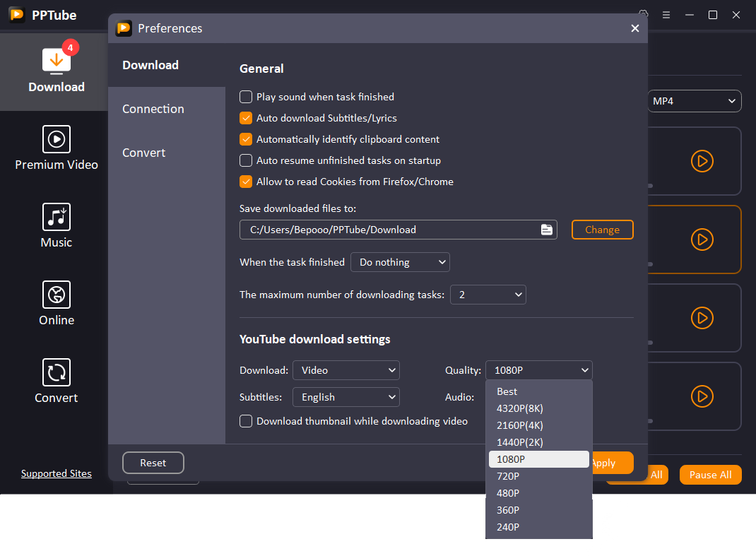The image size is (756, 556).
Task: Uncheck Auto download Subtitles/Lyrics
Action: (246, 118)
